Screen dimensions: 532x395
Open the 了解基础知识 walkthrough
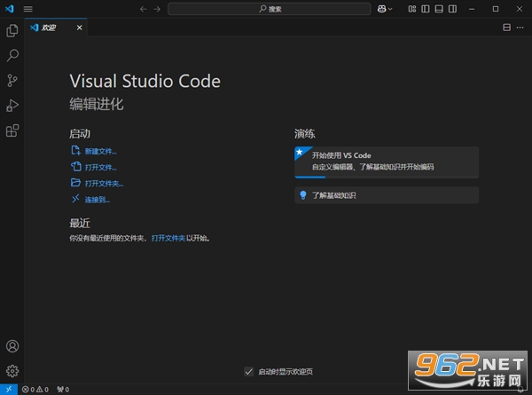[387, 195]
